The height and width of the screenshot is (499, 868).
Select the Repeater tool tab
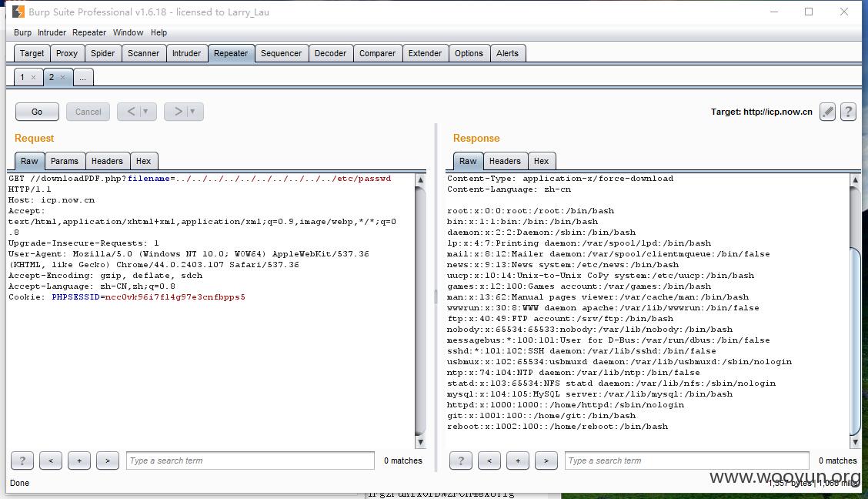pos(231,53)
